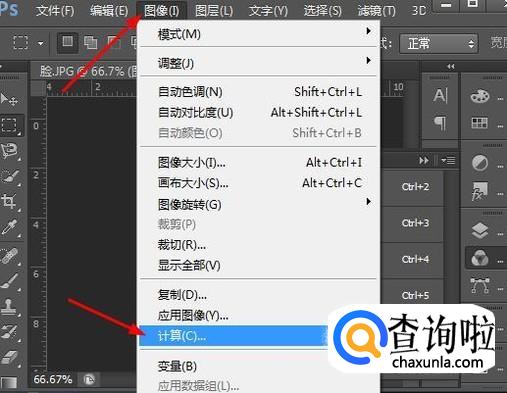The height and width of the screenshot is (393, 507).
Task: Open the Channels panel icon
Action: 480,258
